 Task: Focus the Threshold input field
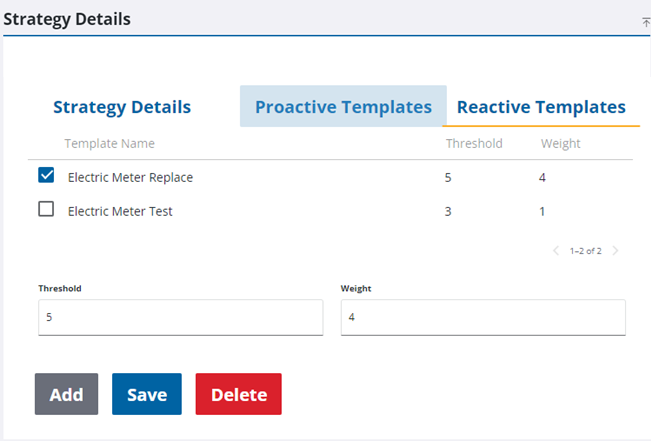pos(180,318)
